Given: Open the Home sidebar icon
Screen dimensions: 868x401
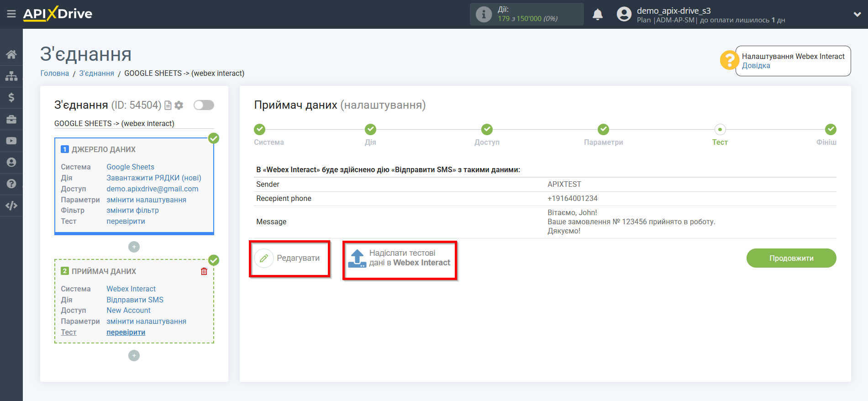Looking at the screenshot, I should pos(11,54).
